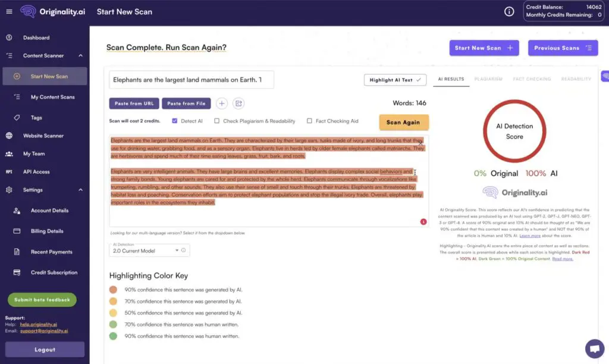
Task: Click the plus icon beside Paste from File
Action: (x=222, y=103)
